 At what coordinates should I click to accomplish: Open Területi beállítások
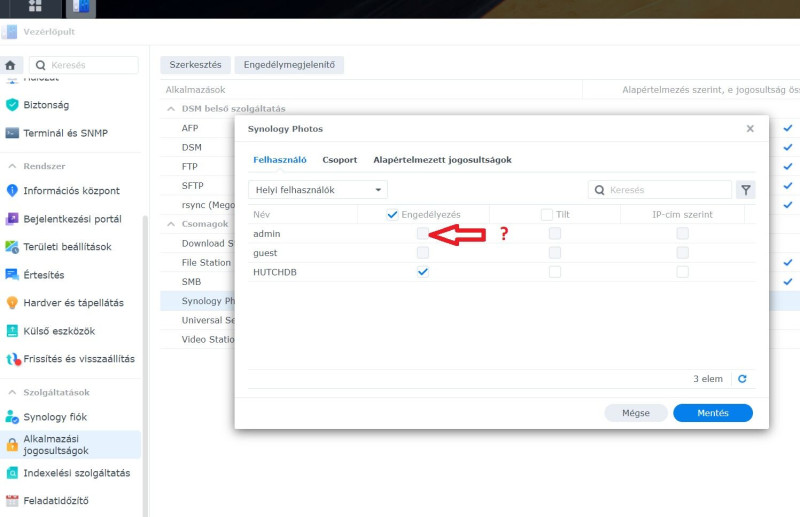58,247
